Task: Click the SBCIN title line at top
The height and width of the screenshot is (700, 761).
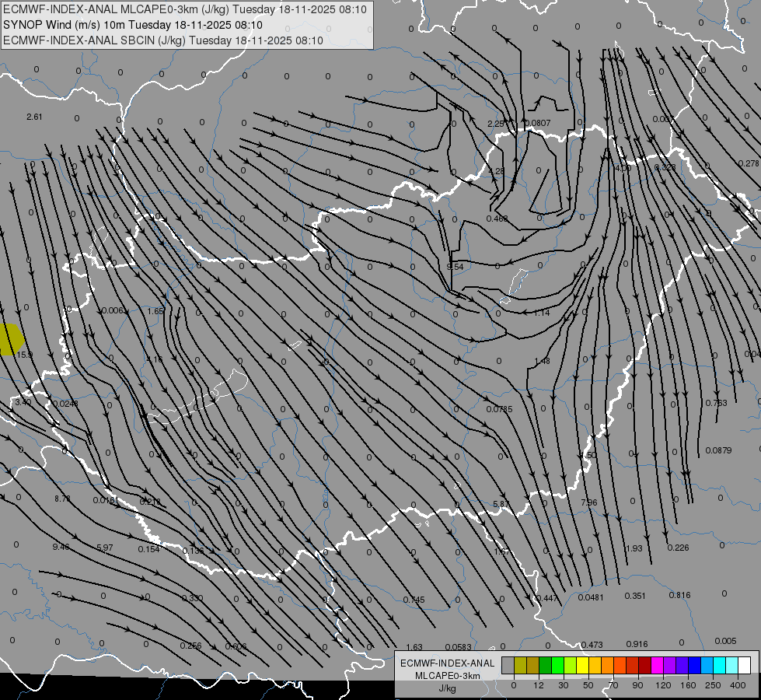Action: tap(163, 40)
